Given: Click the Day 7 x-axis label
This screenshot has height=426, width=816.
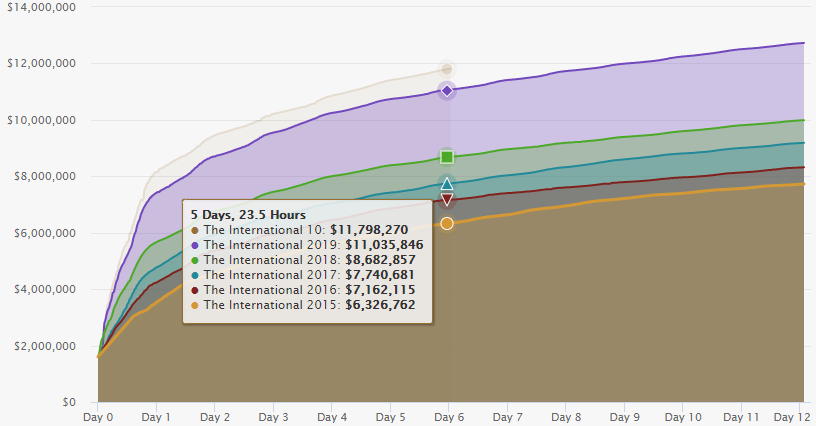Looking at the screenshot, I should click(507, 417).
